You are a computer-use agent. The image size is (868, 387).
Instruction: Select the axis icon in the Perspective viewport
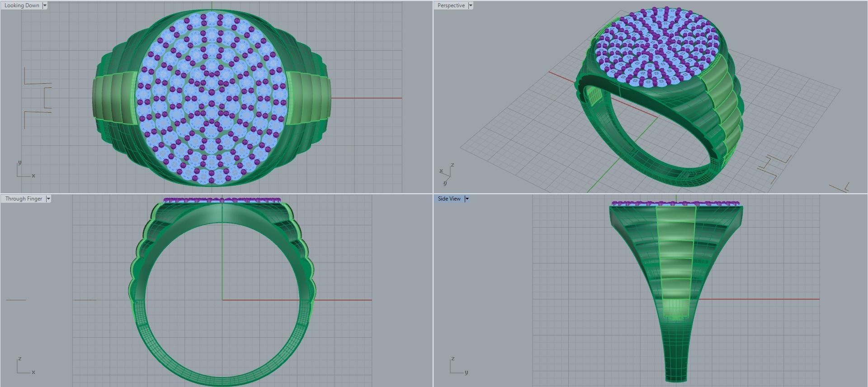447,174
